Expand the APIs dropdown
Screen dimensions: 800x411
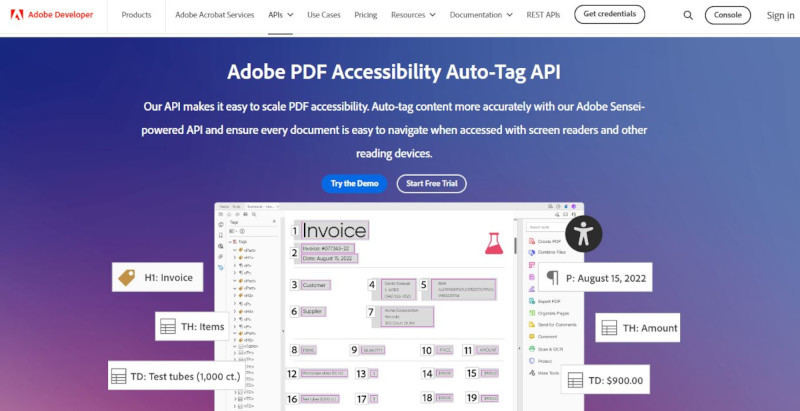coord(281,15)
